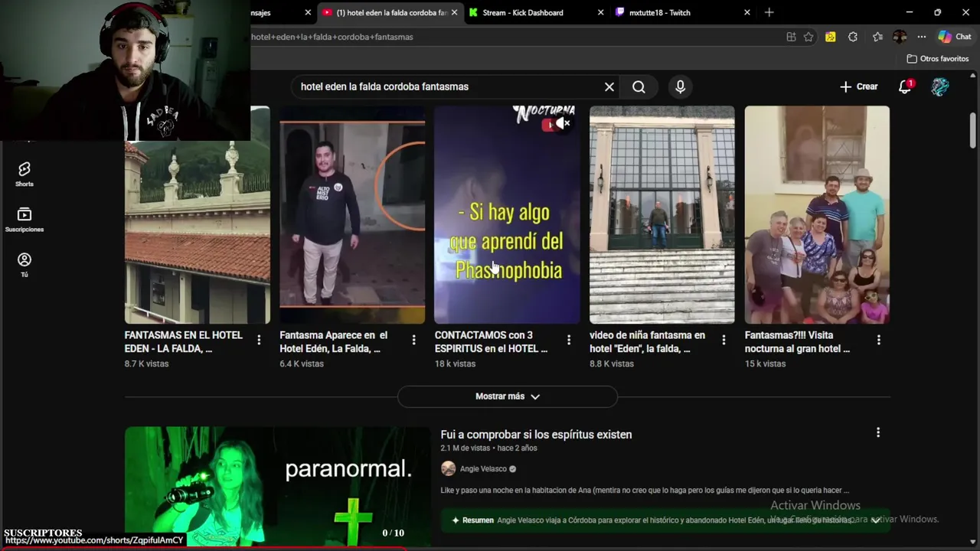Open the Favorites list icon in toolbar
Viewport: 980px width, 551px height.
(x=877, y=37)
